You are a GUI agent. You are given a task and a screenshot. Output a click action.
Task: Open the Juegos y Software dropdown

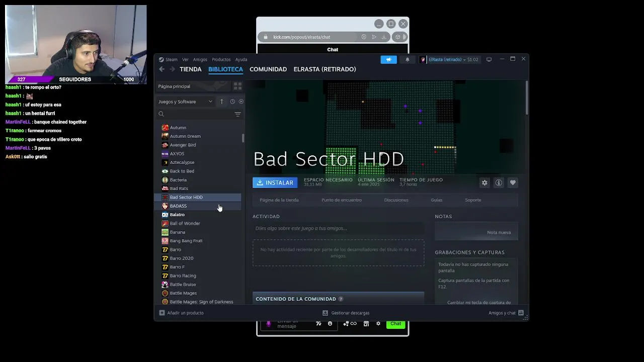click(186, 102)
